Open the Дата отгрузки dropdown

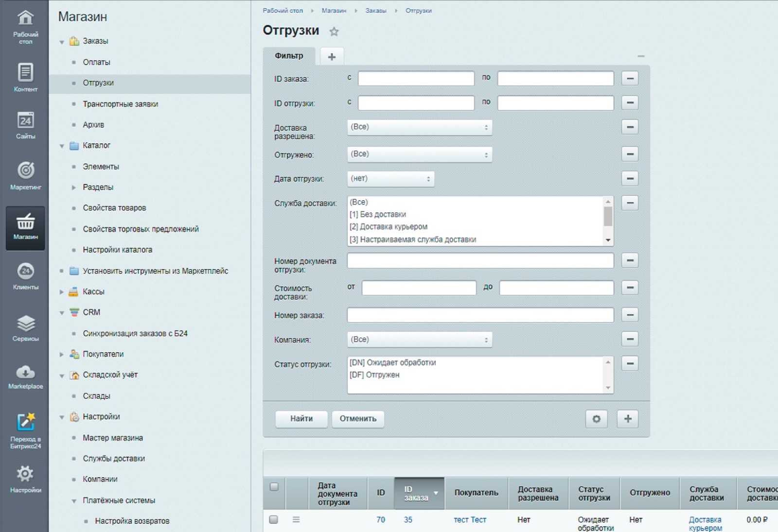tap(390, 179)
